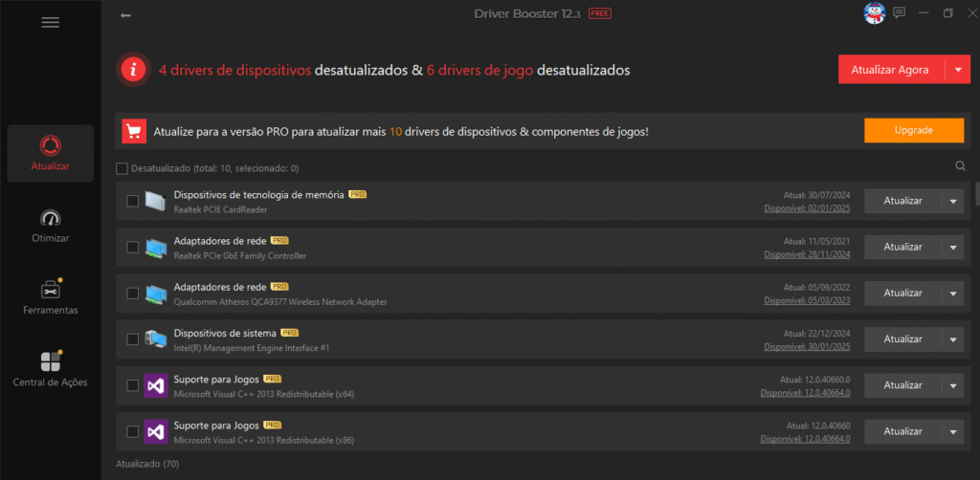Viewport: 980px width, 480px height.
Task: Open link Disponível: 05/03/2023
Action: tap(807, 301)
